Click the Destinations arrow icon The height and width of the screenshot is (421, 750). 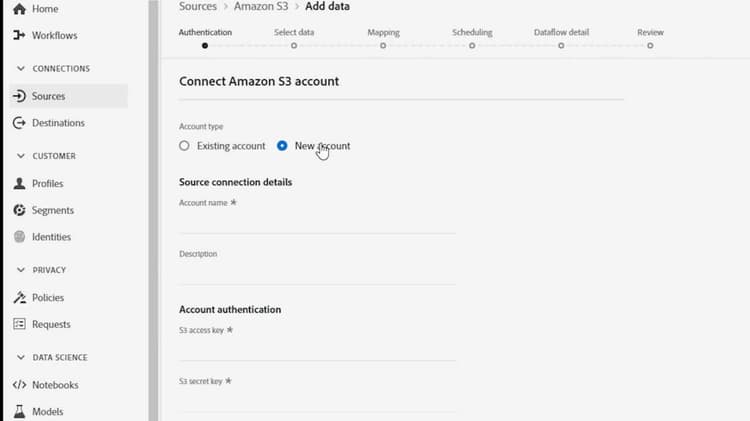(20, 123)
